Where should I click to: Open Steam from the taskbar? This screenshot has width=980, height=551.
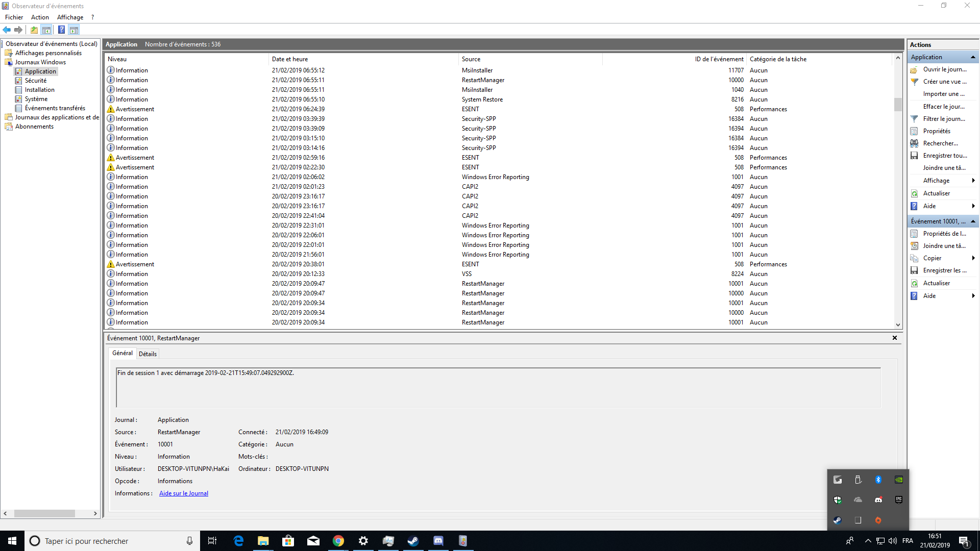pyautogui.click(x=413, y=541)
